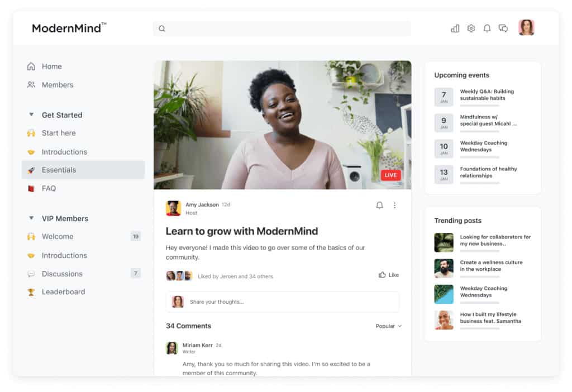Click Leaderboard trophy icon
The height and width of the screenshot is (392, 572).
tap(31, 292)
